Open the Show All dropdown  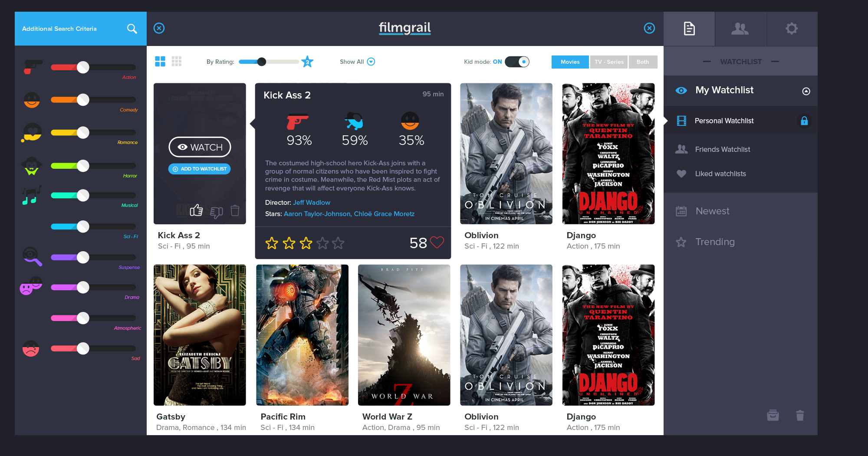pos(357,62)
